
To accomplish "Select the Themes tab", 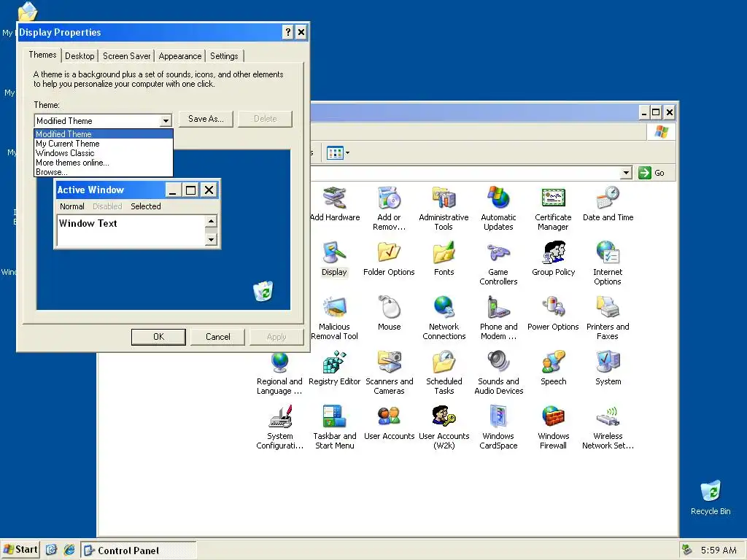I will click(x=42, y=55).
